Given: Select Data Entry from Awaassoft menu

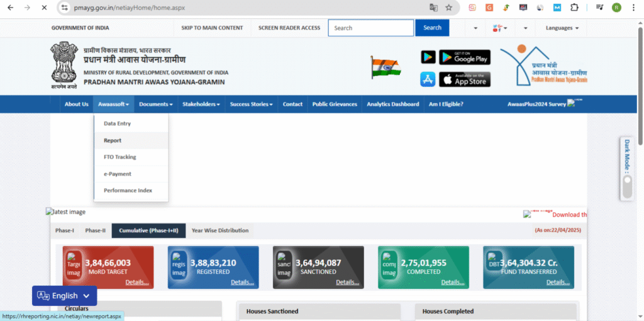Looking at the screenshot, I should [x=131, y=123].
